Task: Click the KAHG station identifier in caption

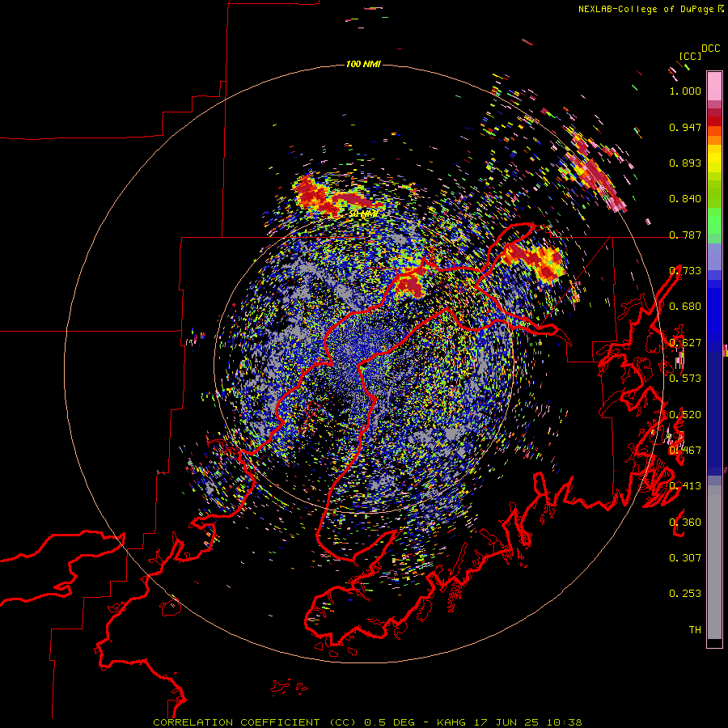Action: click(x=451, y=722)
